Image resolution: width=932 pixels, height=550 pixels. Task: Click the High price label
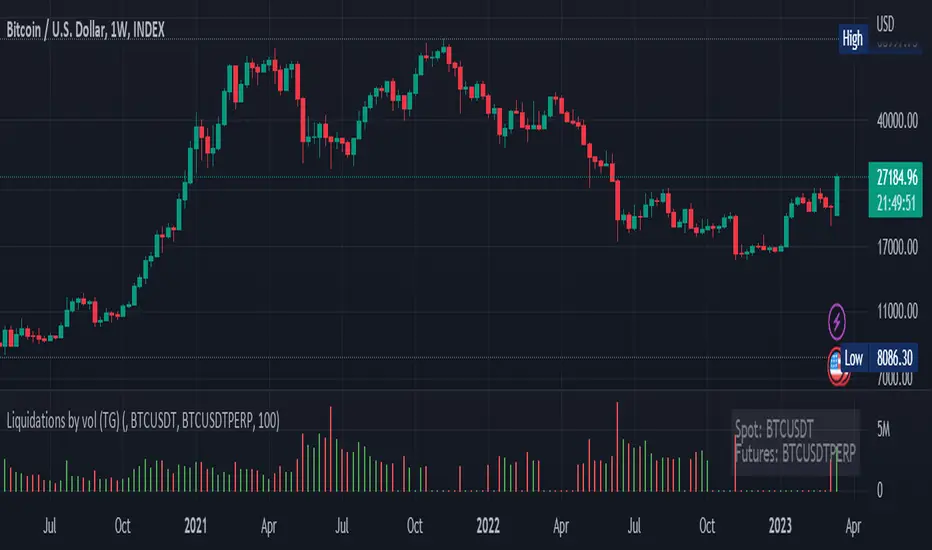pos(853,40)
